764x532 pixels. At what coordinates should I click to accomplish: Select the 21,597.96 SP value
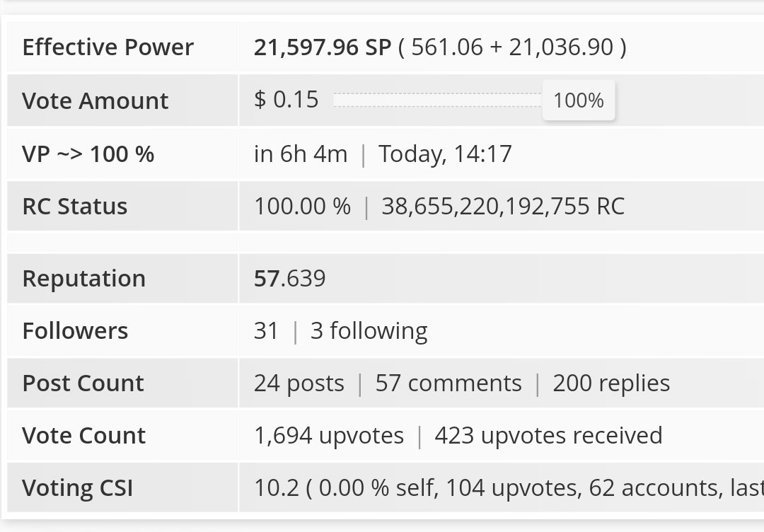pyautogui.click(x=322, y=47)
